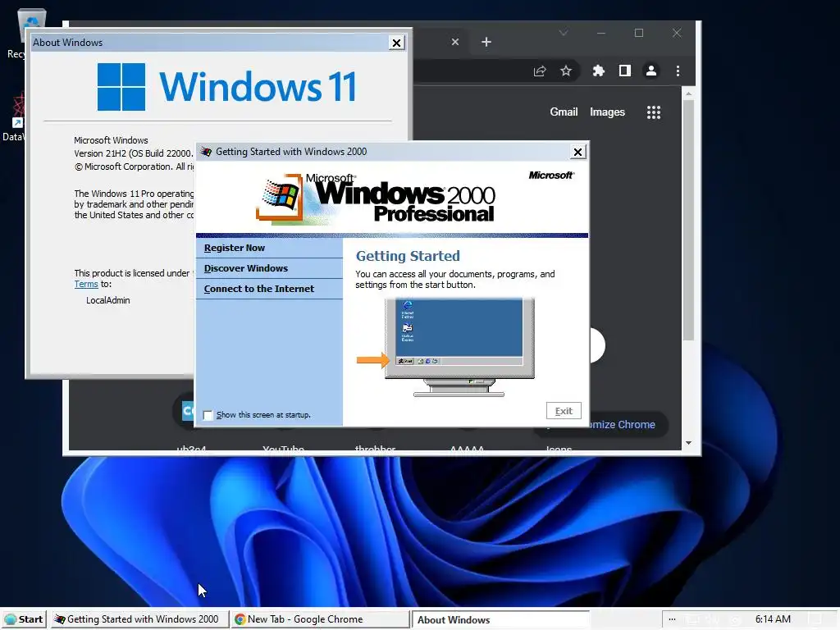Open the Chrome profile avatar icon

pyautogui.click(x=651, y=71)
